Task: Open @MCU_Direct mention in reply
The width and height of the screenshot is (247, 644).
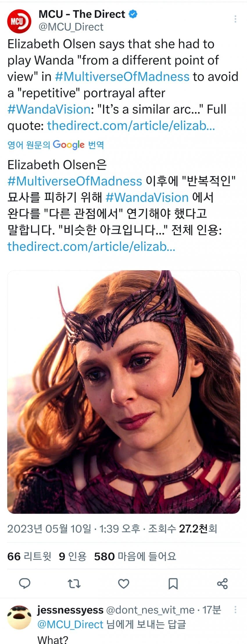Action: pyautogui.click(x=70, y=624)
